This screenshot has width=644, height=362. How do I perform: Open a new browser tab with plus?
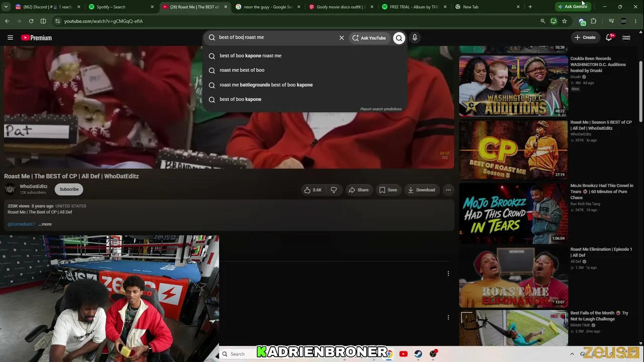coord(530,7)
